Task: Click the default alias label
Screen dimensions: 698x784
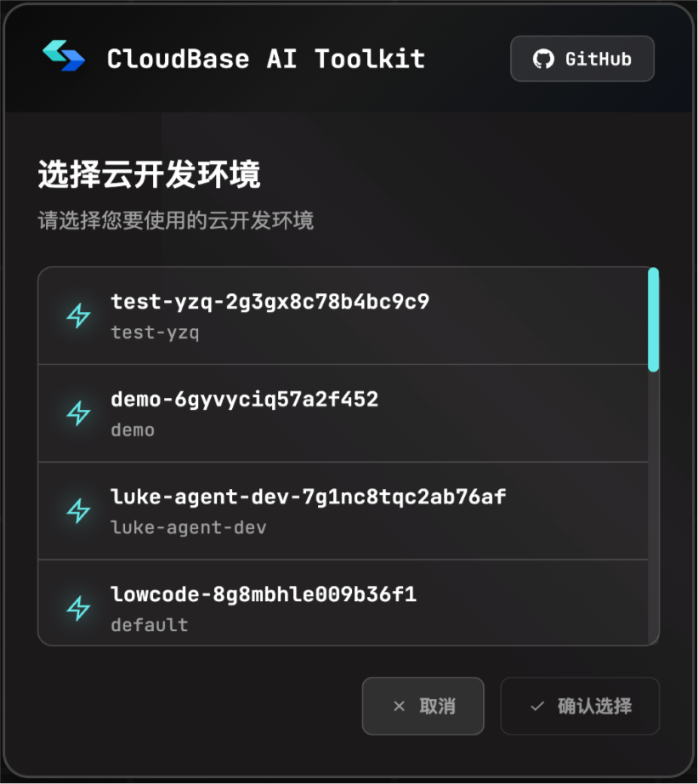Action: (150, 624)
